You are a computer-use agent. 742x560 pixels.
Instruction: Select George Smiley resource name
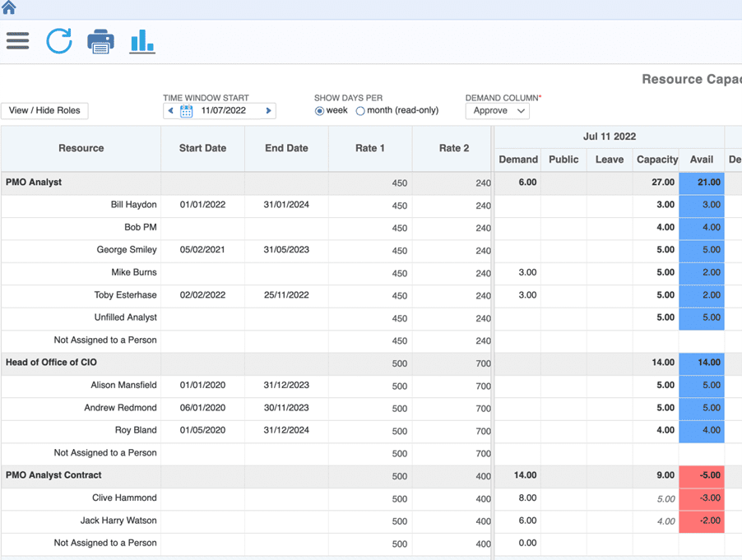pyautogui.click(x=127, y=250)
